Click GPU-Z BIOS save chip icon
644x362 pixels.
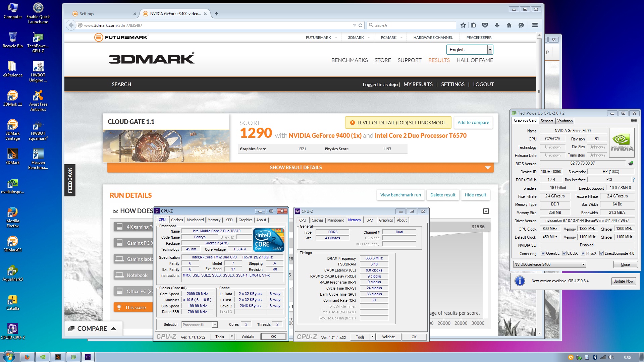click(631, 163)
